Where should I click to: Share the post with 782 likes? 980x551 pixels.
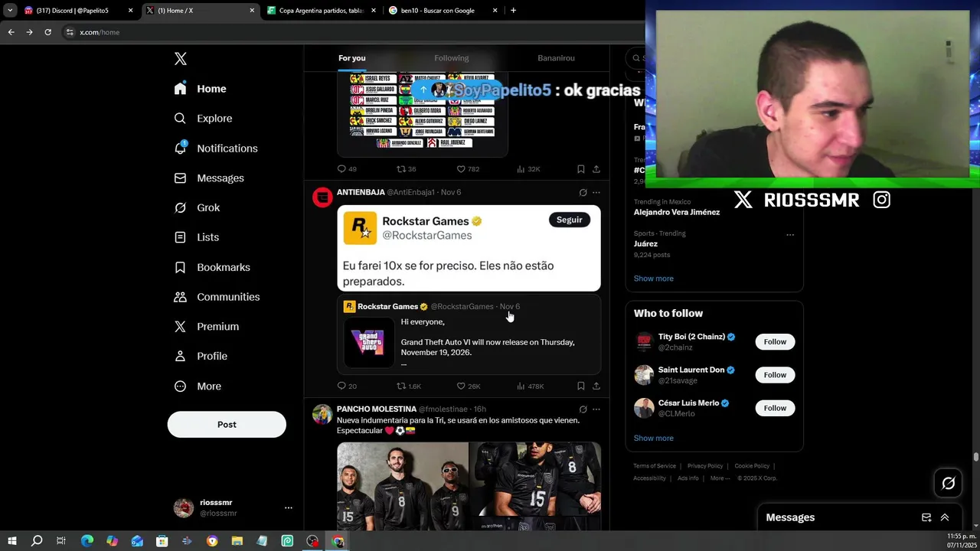pyautogui.click(x=596, y=169)
